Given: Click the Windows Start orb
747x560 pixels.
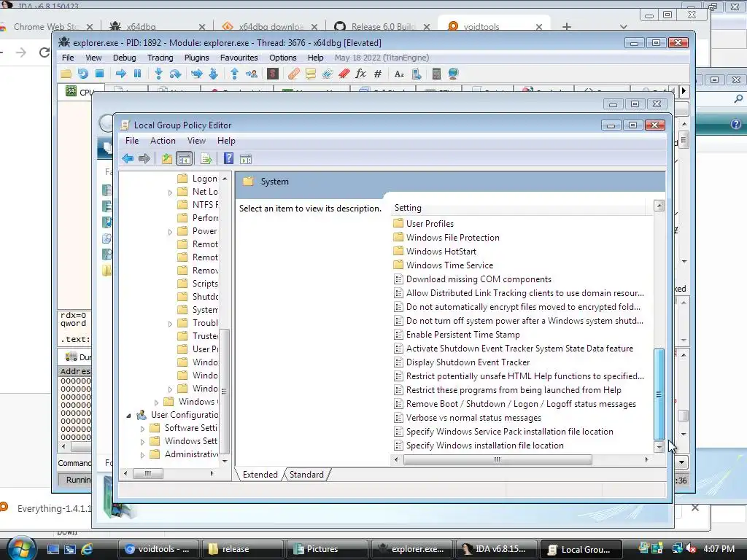Looking at the screenshot, I should 20,548.
